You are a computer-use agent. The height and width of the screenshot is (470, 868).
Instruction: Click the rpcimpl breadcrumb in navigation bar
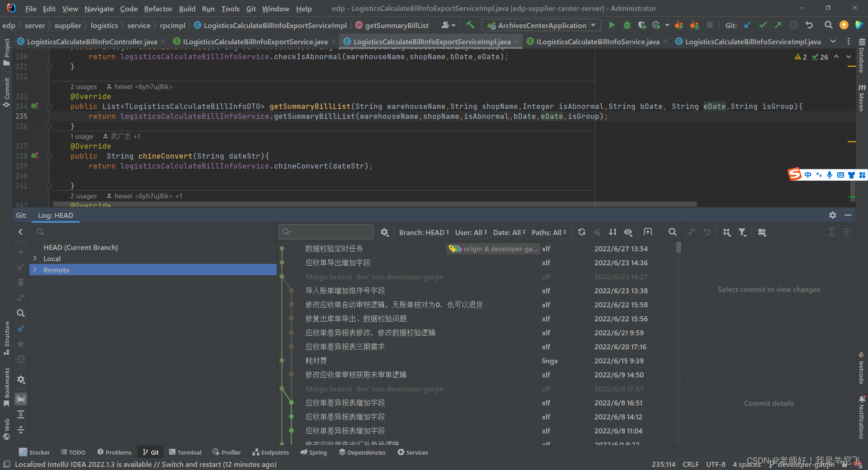(173, 26)
